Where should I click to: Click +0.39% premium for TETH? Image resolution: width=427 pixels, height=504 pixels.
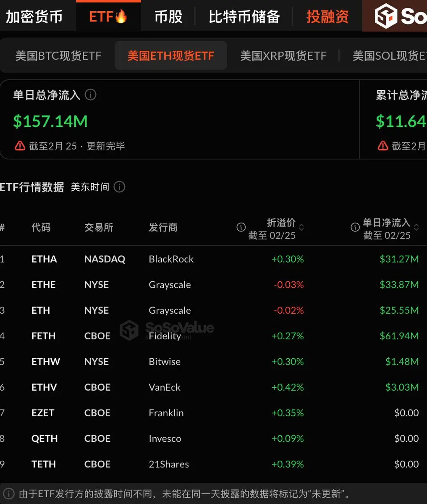coord(288,464)
